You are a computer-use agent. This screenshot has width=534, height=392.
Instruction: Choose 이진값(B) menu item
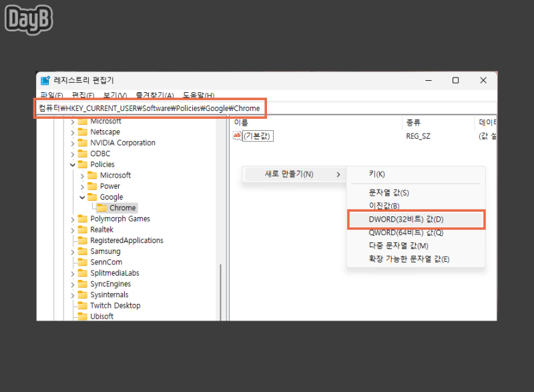(416, 206)
